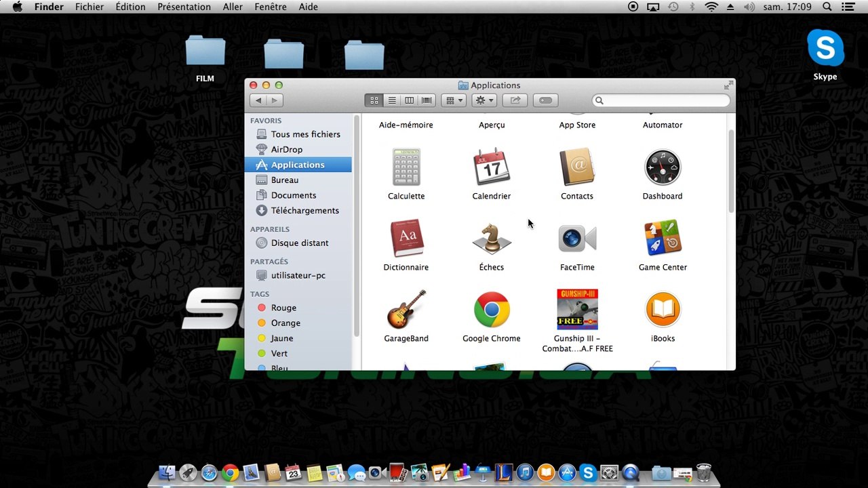Click the Share toolbar button
Viewport: 868px width, 488px height.
pyautogui.click(x=515, y=100)
